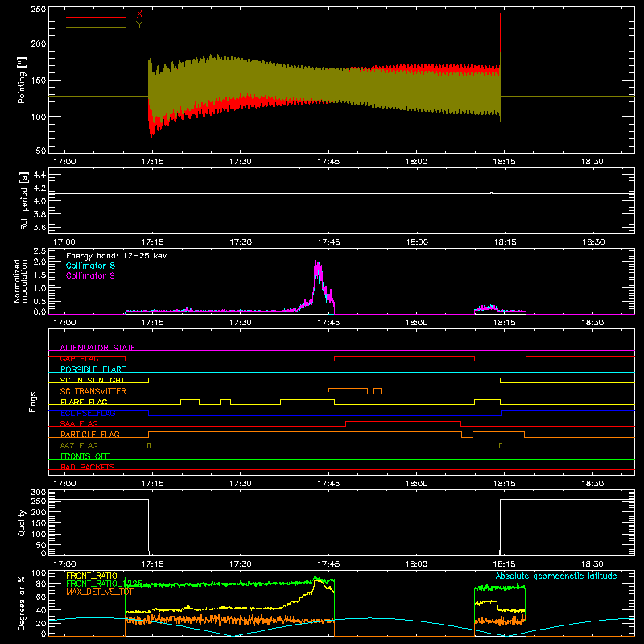Click the 18:00 tick under Flags plot
The image size is (644, 644).
(x=416, y=484)
